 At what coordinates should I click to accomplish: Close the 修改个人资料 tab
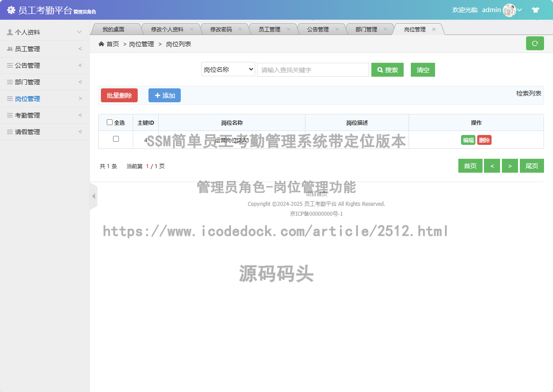coord(192,29)
